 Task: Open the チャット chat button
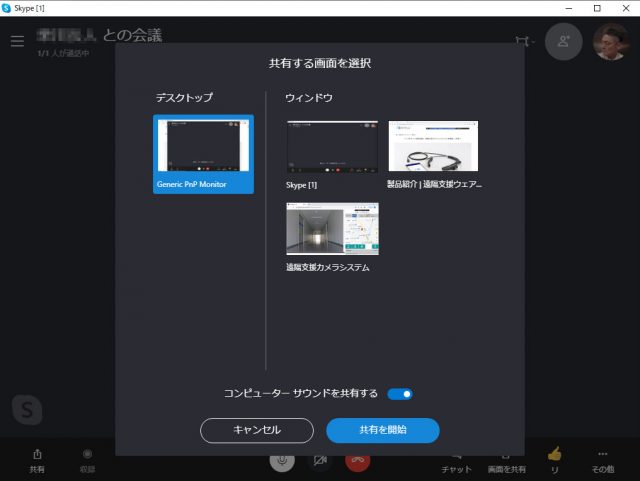[x=456, y=463]
